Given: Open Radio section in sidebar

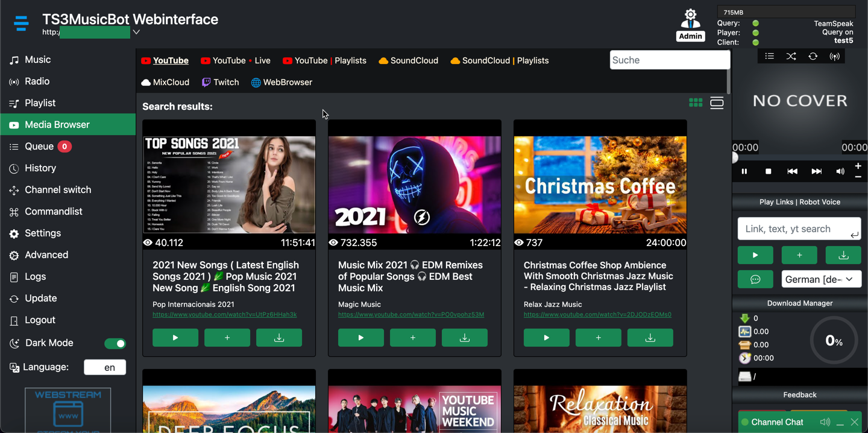Looking at the screenshot, I should 68,81.
